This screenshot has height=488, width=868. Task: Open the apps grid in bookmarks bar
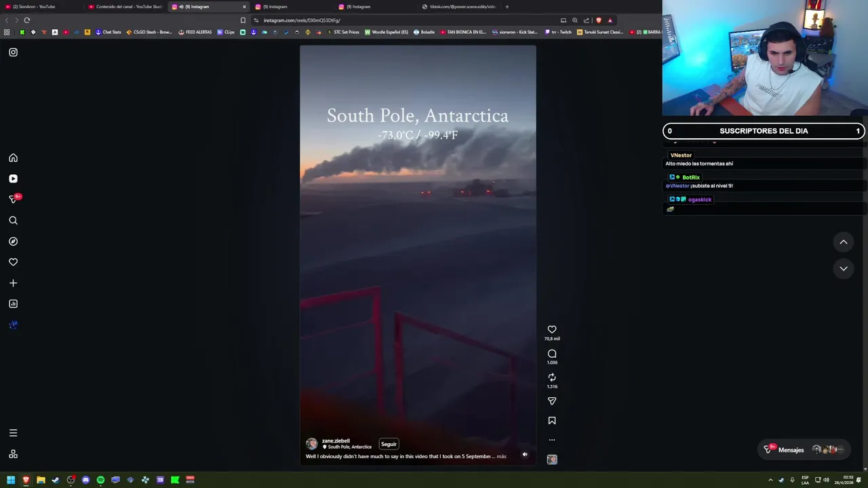tap(7, 32)
